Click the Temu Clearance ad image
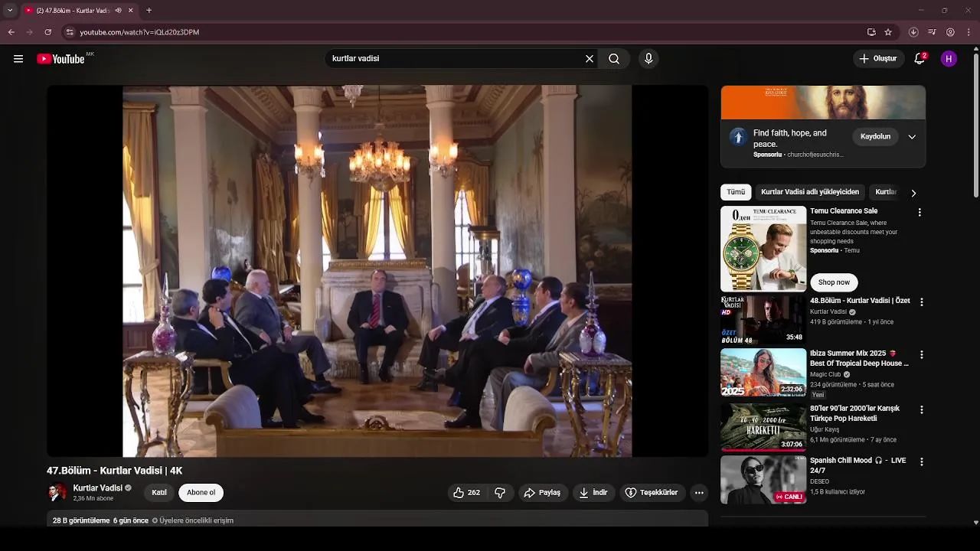This screenshot has width=980, height=551. 763,249
